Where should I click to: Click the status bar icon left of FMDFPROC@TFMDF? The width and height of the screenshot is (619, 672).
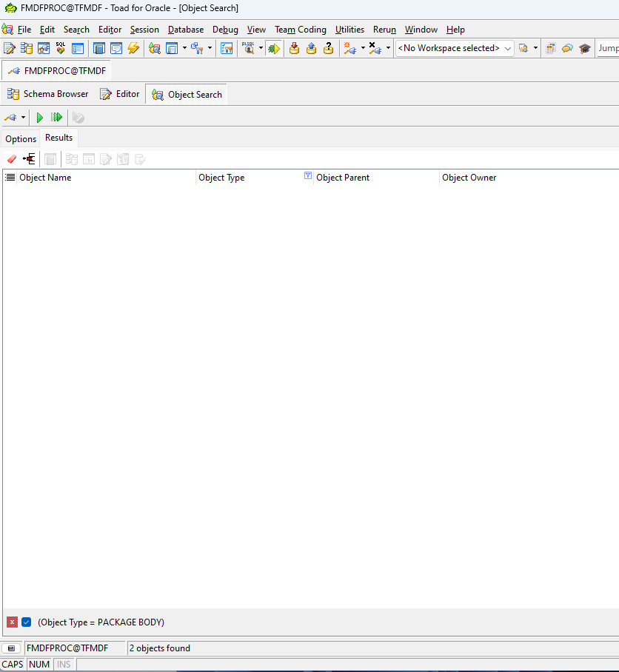(12, 648)
